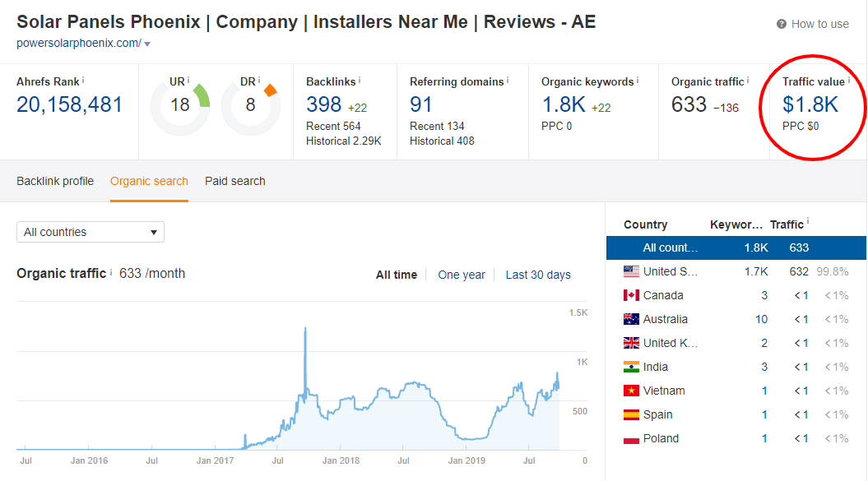This screenshot has width=868, height=481.
Task: Click the Keywords column header
Action: 736,224
